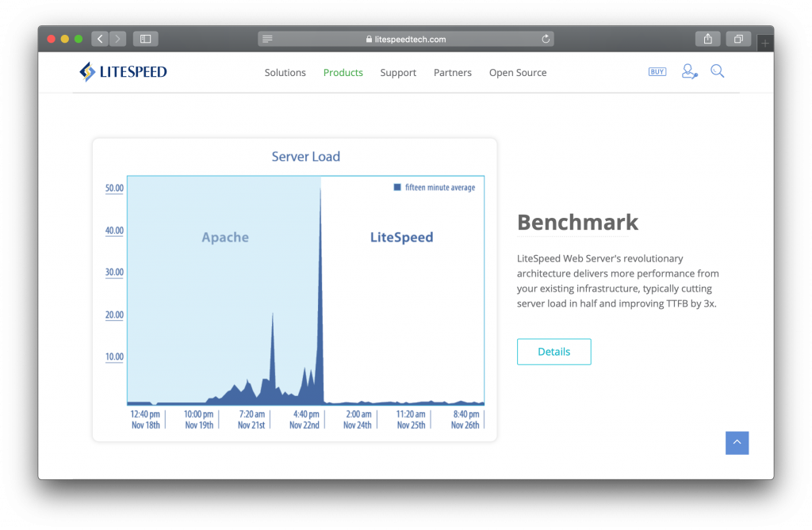Screen dimensions: 812x530
Task: Open the BUY icon in header
Action: tap(657, 72)
